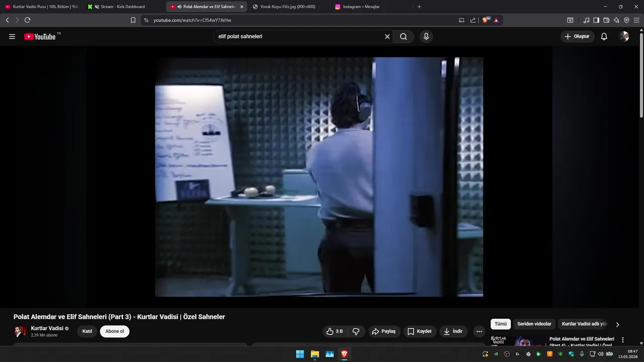Open the Part 4 suggested video title

[x=582, y=342]
